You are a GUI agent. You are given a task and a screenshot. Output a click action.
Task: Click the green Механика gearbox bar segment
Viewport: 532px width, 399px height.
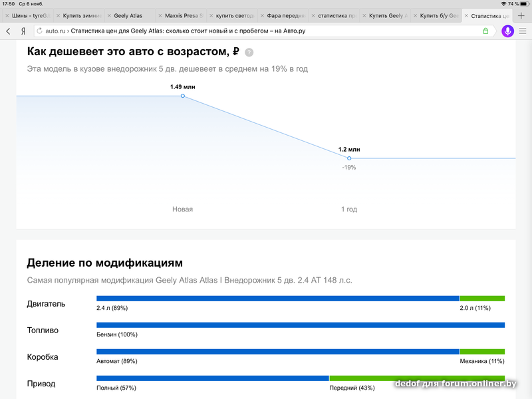pos(482,352)
